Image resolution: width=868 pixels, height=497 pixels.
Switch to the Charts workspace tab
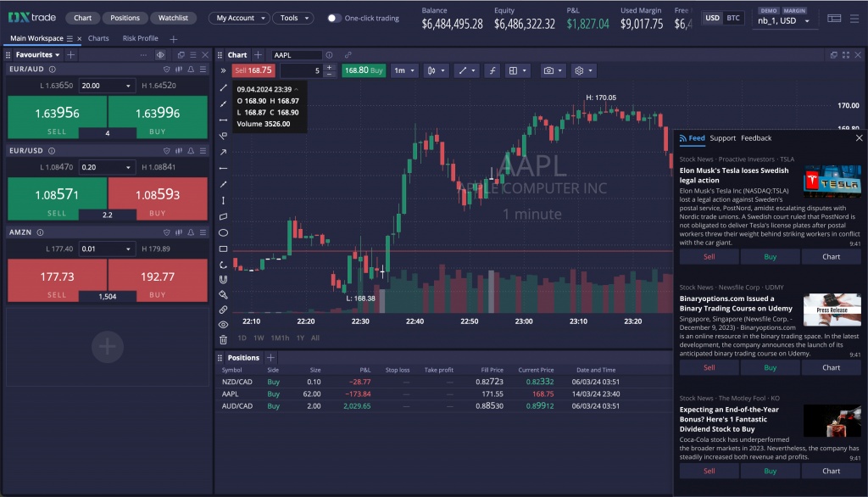pos(98,38)
